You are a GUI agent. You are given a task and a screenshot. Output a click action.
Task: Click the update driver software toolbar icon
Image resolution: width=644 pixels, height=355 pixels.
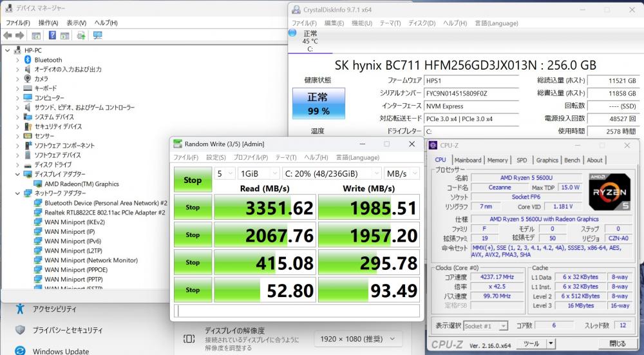pyautogui.click(x=81, y=35)
